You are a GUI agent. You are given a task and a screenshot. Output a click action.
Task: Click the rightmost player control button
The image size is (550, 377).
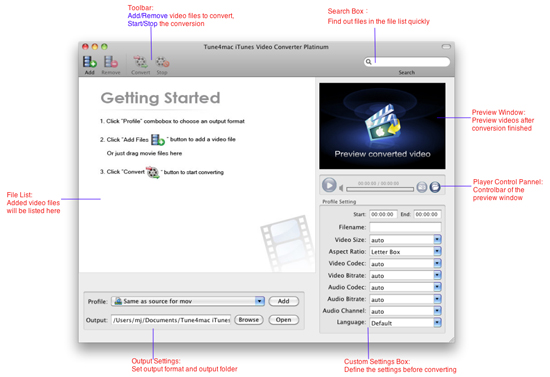click(435, 187)
